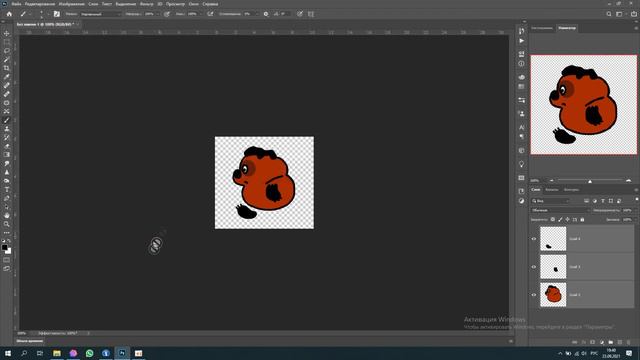Select the Lasso tool
The height and width of the screenshot is (360, 640).
(x=7, y=51)
